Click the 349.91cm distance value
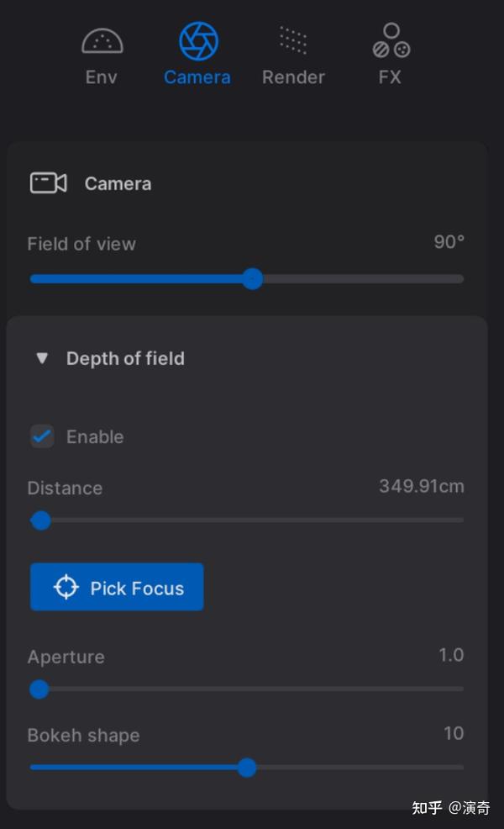The width and height of the screenshot is (504, 829). click(421, 487)
